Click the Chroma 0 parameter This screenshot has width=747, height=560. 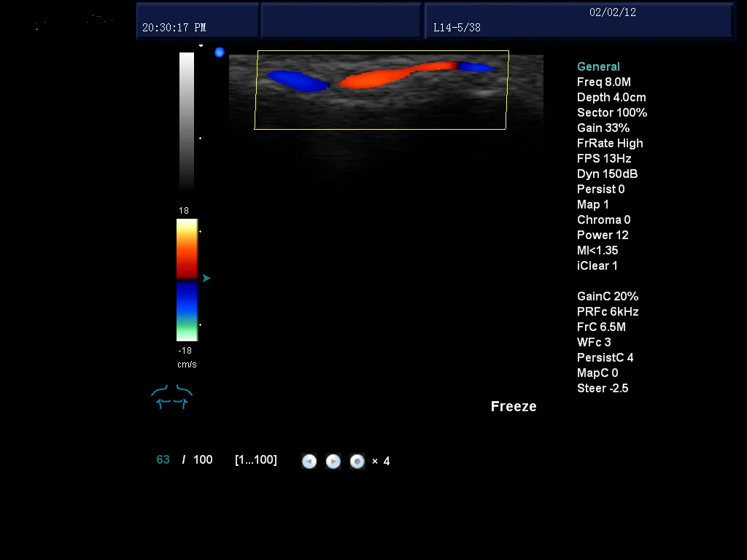tap(603, 219)
